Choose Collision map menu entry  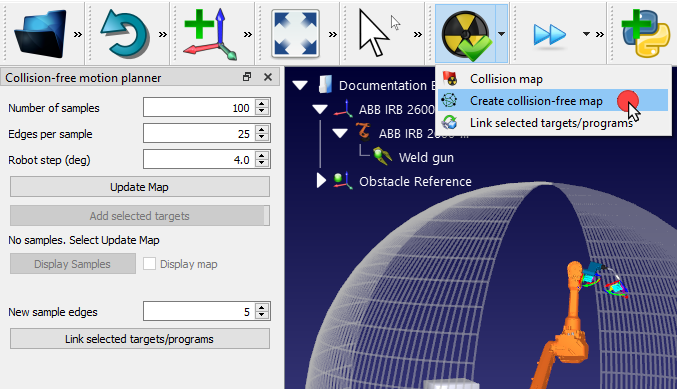553,79
